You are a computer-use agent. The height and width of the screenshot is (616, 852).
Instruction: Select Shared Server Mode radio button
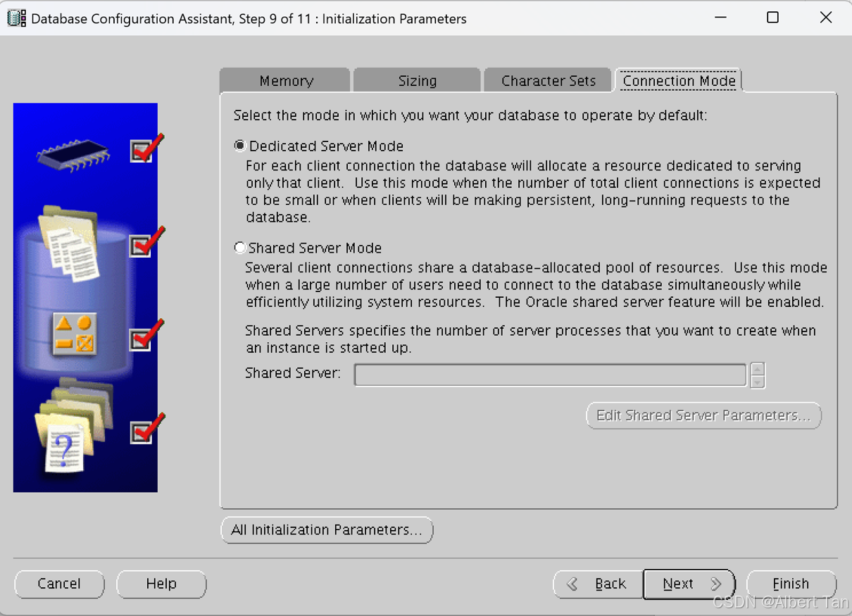[x=240, y=248]
